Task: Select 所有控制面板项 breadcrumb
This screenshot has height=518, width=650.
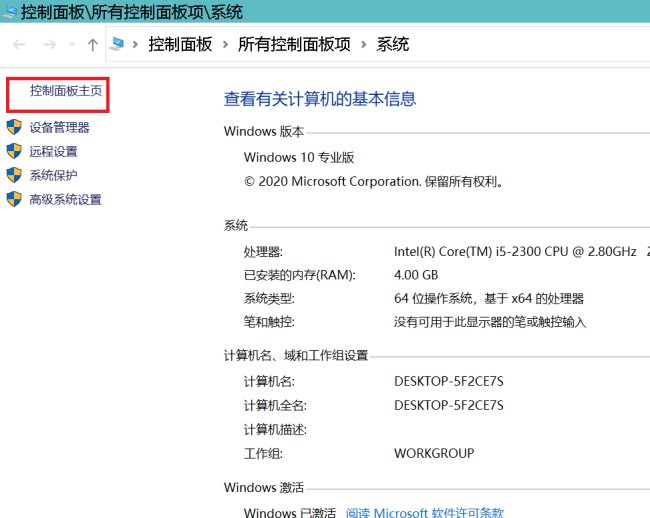Action: pyautogui.click(x=294, y=44)
